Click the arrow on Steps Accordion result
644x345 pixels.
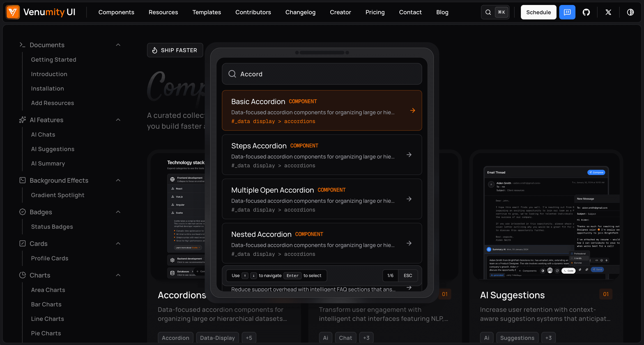pos(409,155)
